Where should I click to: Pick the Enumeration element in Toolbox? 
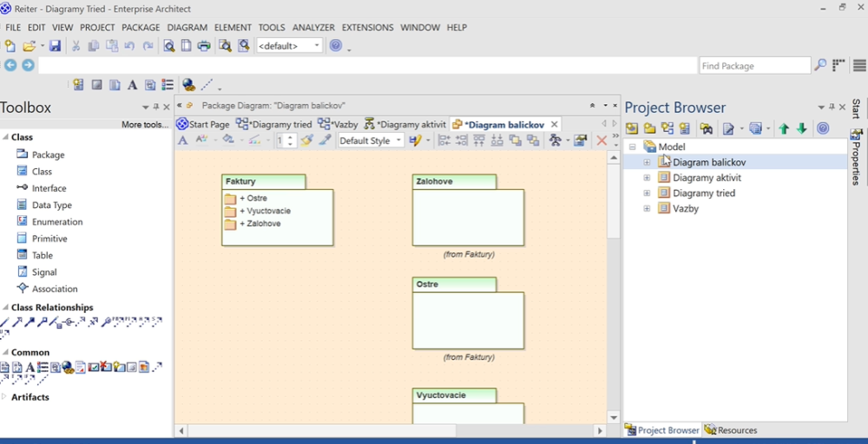click(x=56, y=222)
